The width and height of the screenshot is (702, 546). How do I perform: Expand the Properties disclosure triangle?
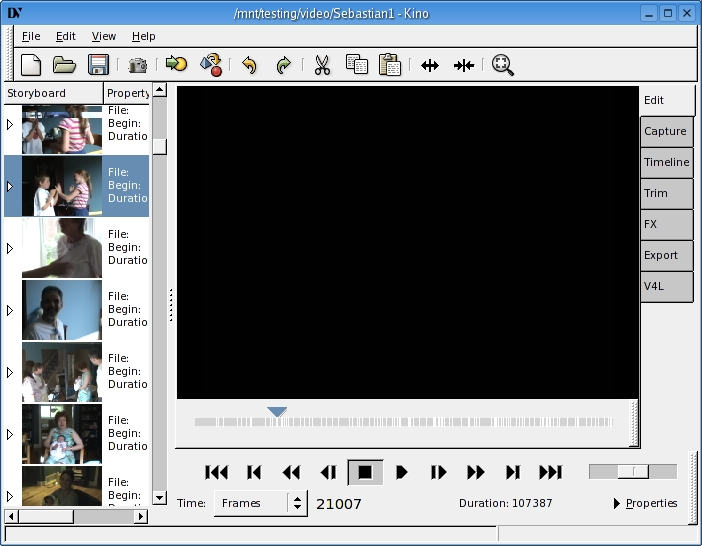point(617,503)
